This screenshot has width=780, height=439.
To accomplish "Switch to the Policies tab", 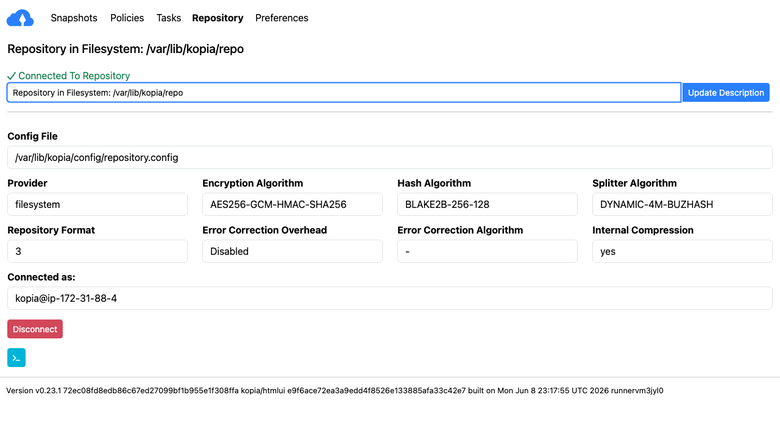I will (x=127, y=18).
